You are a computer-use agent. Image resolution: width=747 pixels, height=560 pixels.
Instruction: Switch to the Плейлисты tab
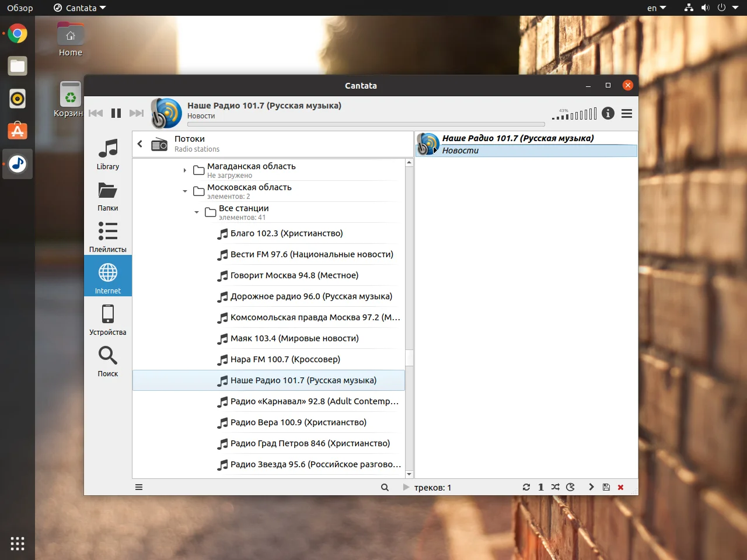108,237
